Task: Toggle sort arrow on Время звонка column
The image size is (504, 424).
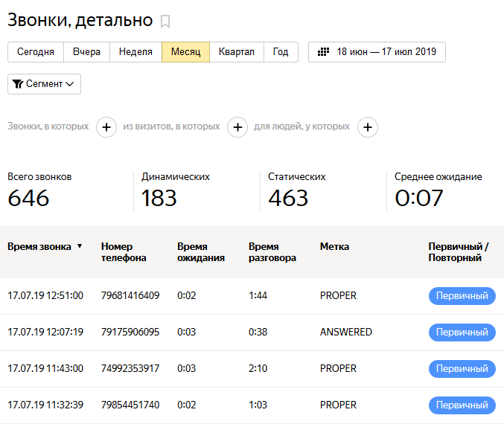Action: [80, 246]
